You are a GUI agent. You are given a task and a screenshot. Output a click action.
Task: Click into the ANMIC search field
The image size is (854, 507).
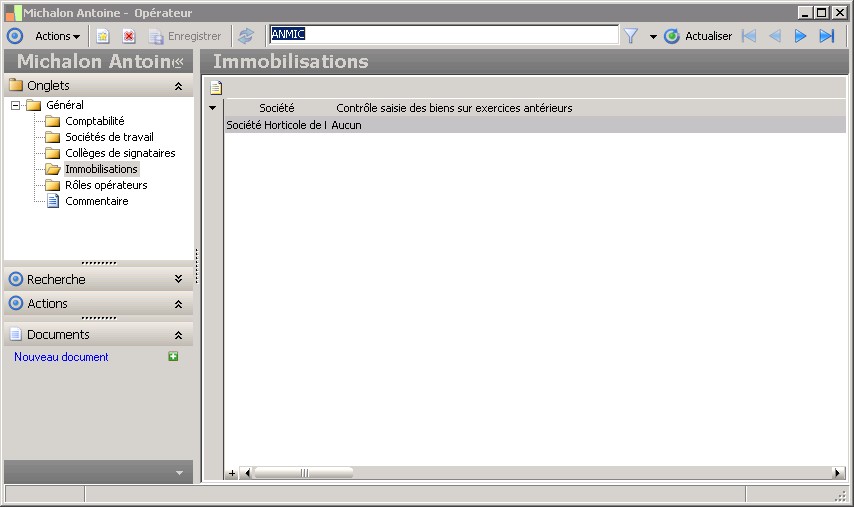[444, 34]
